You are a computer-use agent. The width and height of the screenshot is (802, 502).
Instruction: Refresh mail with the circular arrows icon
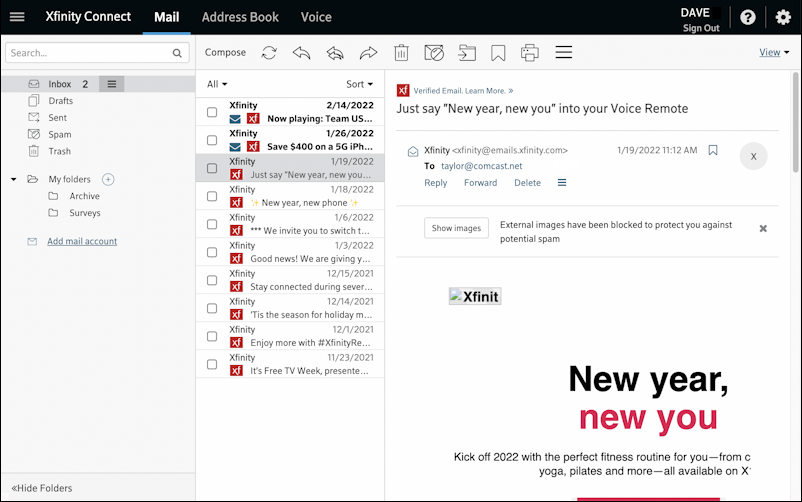coord(269,53)
